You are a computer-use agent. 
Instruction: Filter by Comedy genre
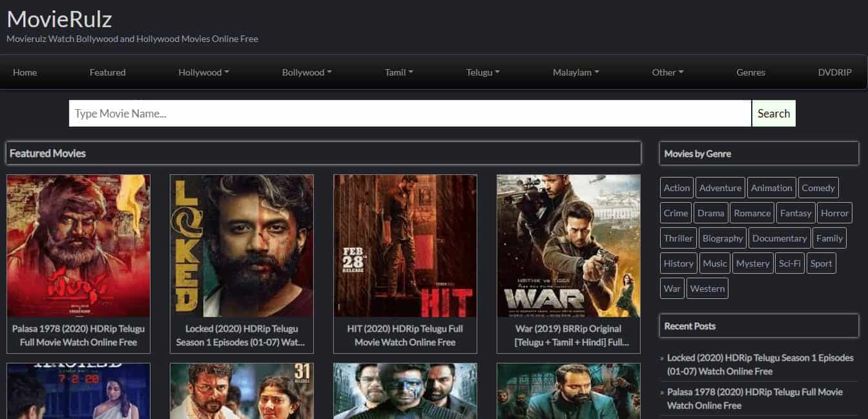818,188
